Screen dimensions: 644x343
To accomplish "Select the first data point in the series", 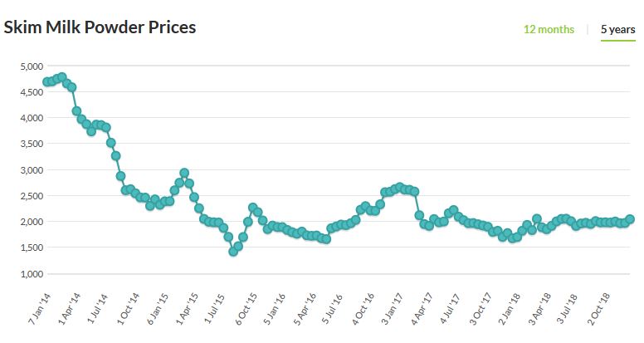I will pyautogui.click(x=46, y=81).
